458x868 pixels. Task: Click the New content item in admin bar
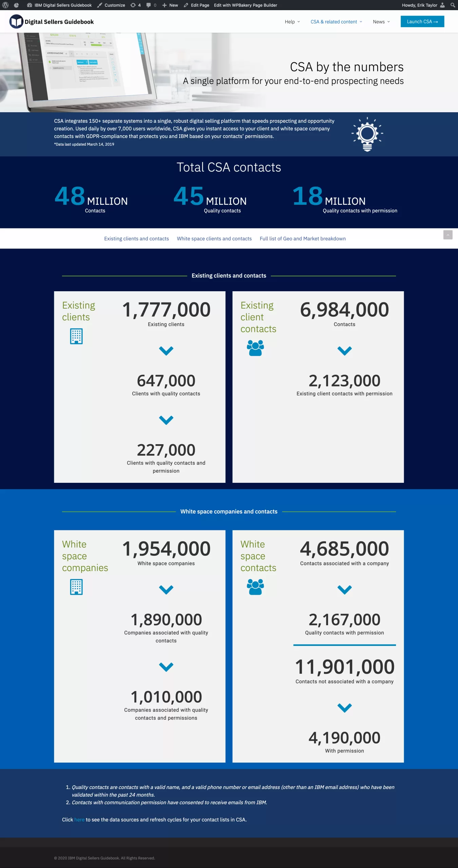click(170, 5)
